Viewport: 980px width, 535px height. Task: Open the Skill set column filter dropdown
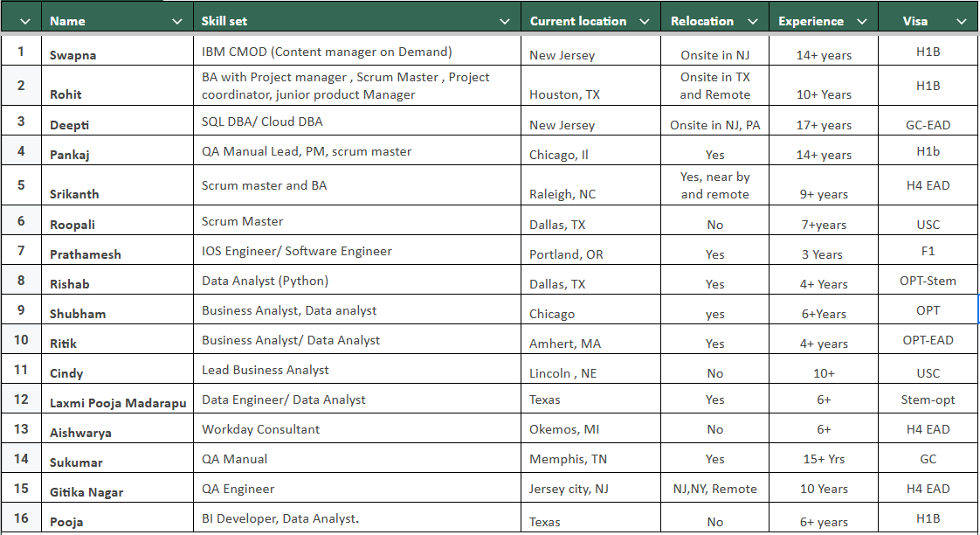pos(505,21)
